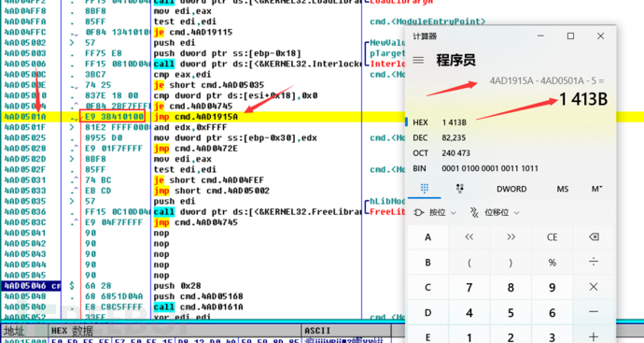Click digit 9 on calculator
The height and width of the screenshot is (343, 644).
552,287
